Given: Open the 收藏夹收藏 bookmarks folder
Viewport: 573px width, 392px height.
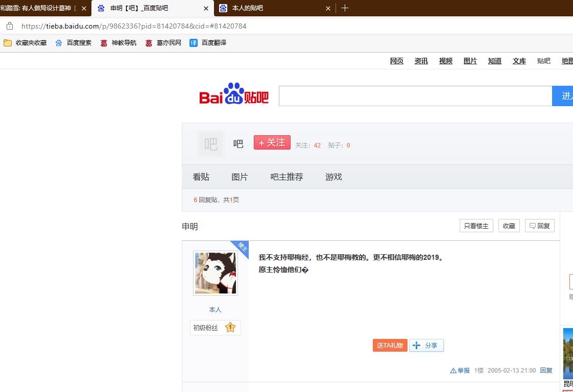Looking at the screenshot, I should [25, 43].
